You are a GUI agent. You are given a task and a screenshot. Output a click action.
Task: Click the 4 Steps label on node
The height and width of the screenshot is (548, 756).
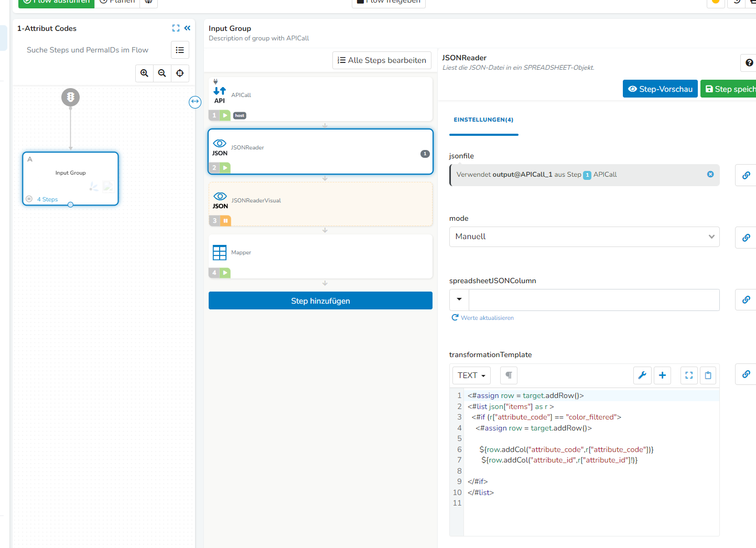click(x=48, y=199)
